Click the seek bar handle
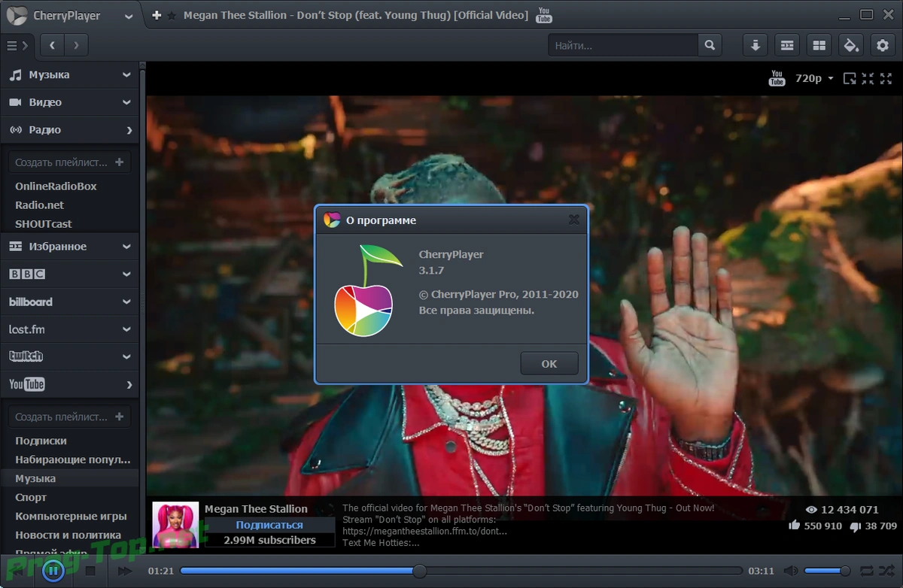Screen dimensions: 903x588 tap(421, 571)
